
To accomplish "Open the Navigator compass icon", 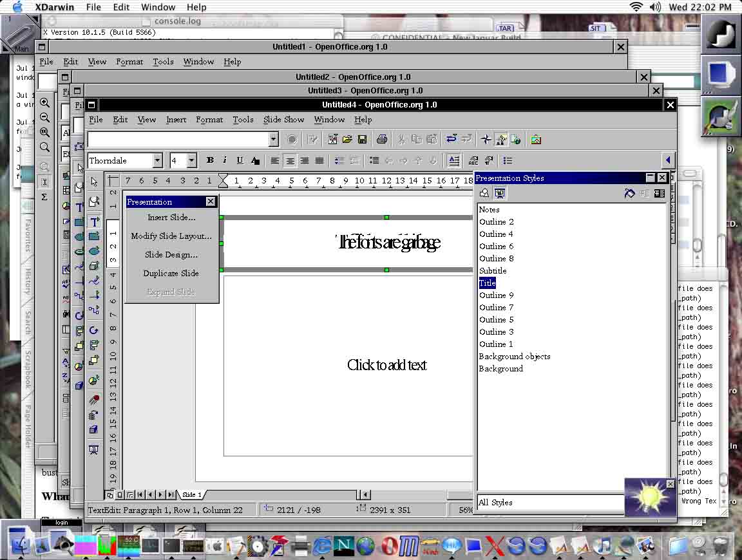I will click(486, 140).
